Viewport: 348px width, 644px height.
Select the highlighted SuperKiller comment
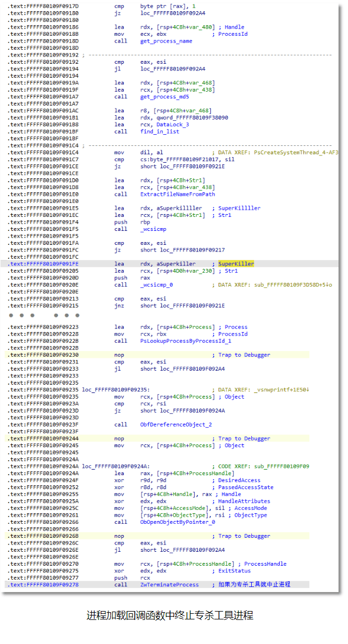(236, 264)
